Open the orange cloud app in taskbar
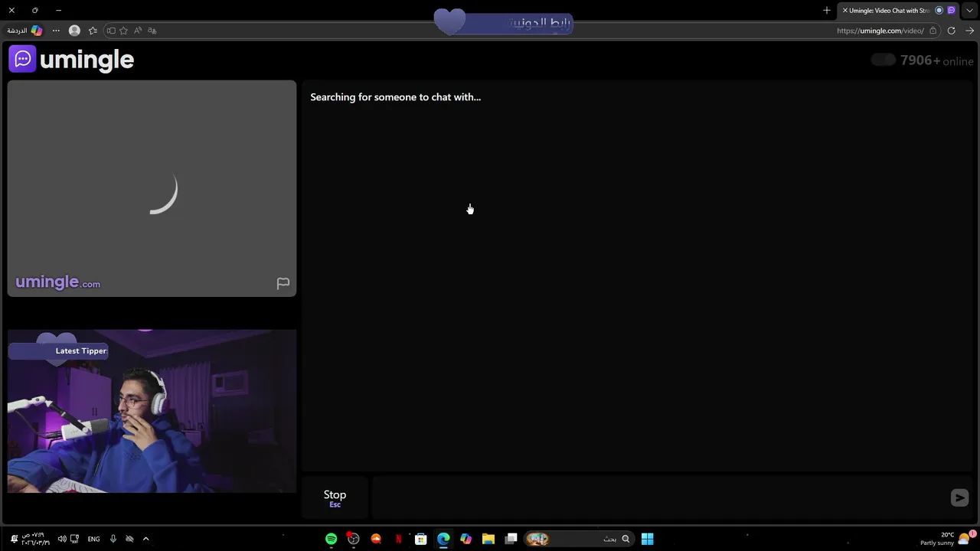980x551 pixels. pyautogui.click(x=376, y=539)
